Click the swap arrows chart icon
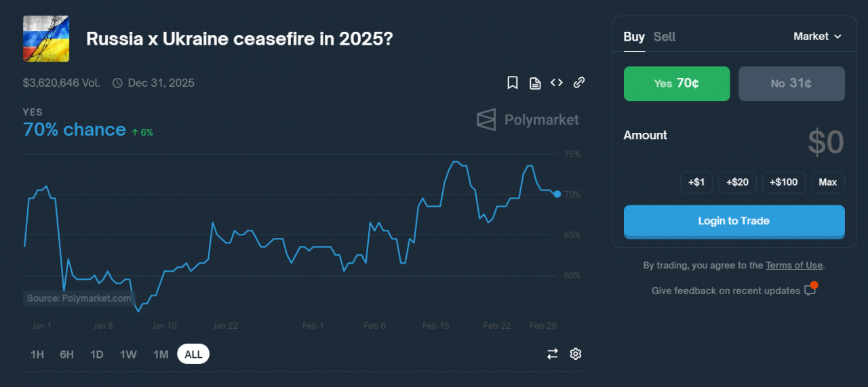868x387 pixels. tap(553, 354)
